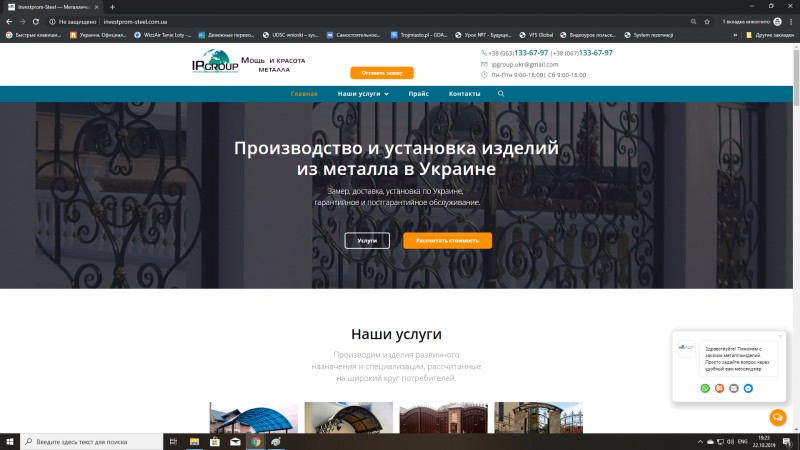
Task: Open the Windows Start menu
Action: pos(10,442)
